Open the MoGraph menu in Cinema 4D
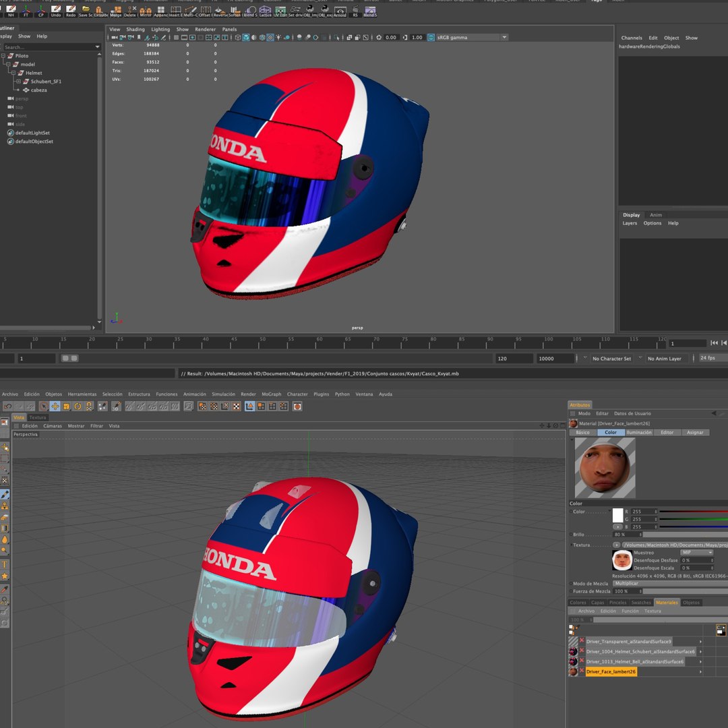The width and height of the screenshot is (728, 728). tap(272, 394)
